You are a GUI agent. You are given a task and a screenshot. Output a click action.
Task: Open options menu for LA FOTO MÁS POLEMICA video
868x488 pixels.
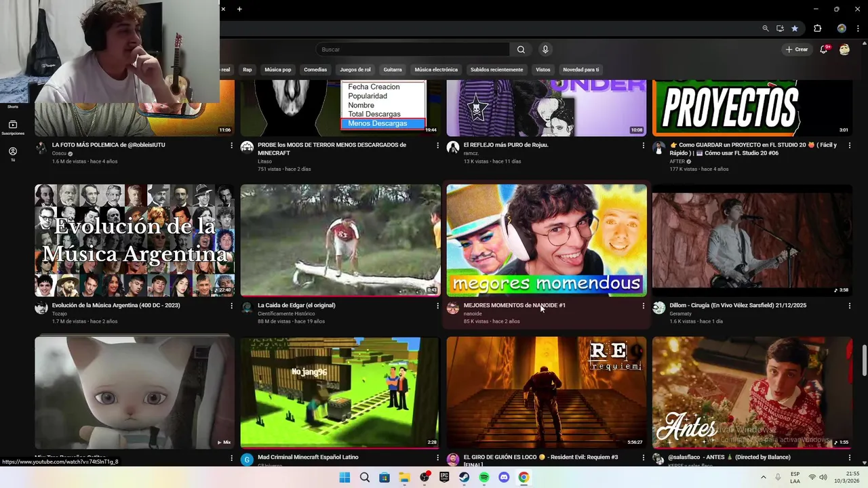tap(231, 145)
